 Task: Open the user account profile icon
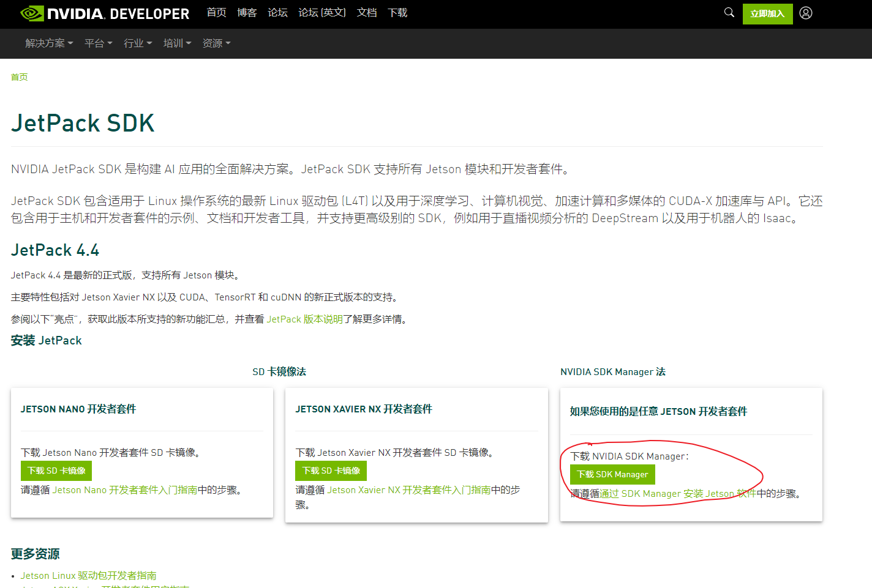806,13
